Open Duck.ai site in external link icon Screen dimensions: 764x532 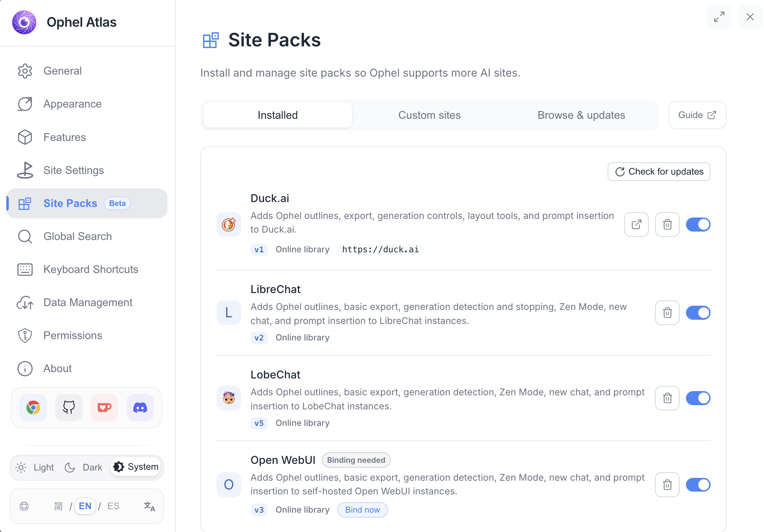point(636,225)
